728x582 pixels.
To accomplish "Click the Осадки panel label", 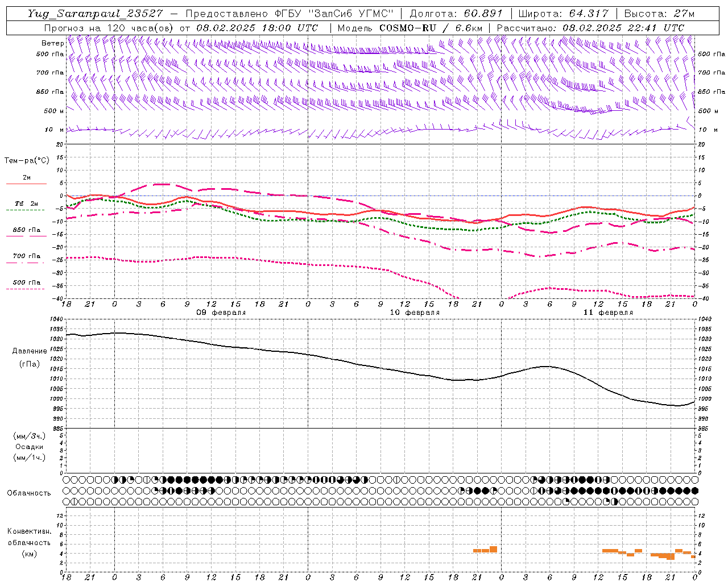I will click(x=30, y=447).
